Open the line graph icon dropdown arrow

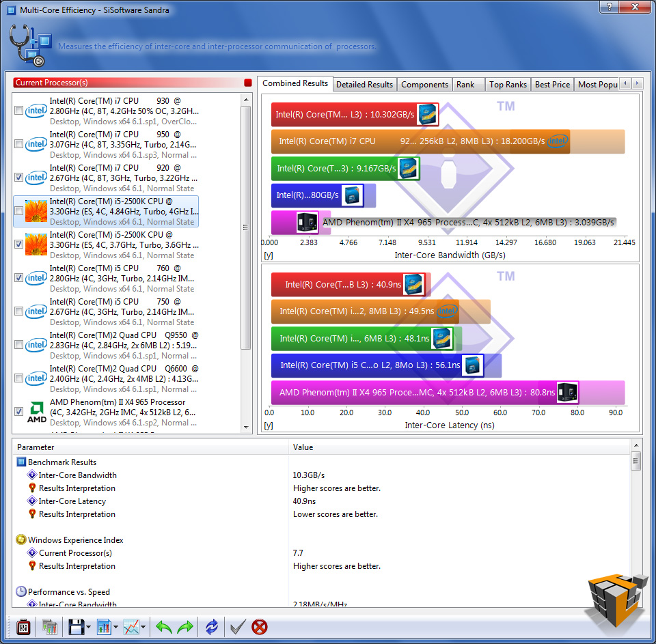[143, 628]
